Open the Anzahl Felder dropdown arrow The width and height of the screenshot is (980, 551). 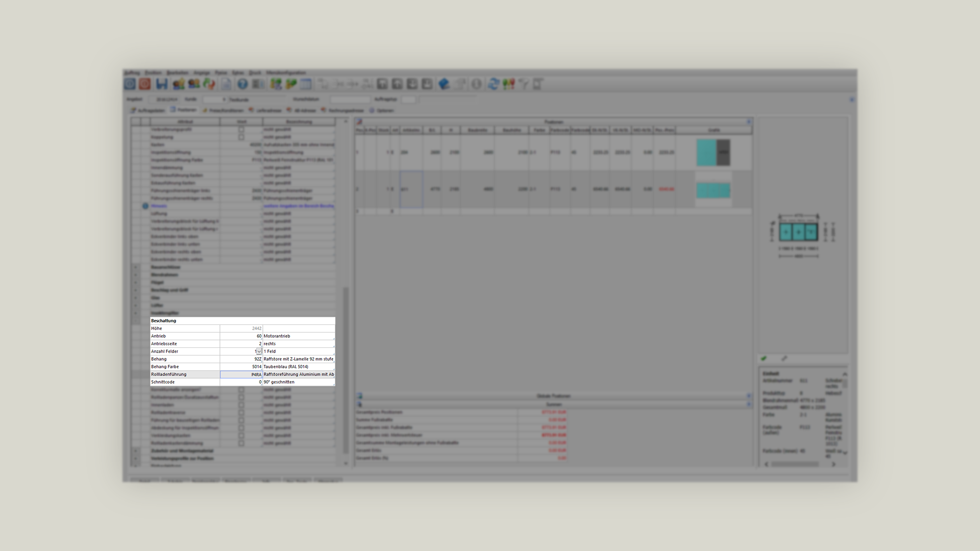(259, 352)
